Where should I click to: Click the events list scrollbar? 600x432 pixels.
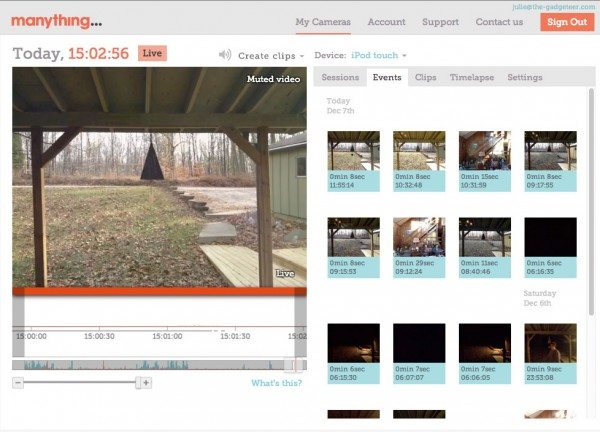click(x=591, y=201)
